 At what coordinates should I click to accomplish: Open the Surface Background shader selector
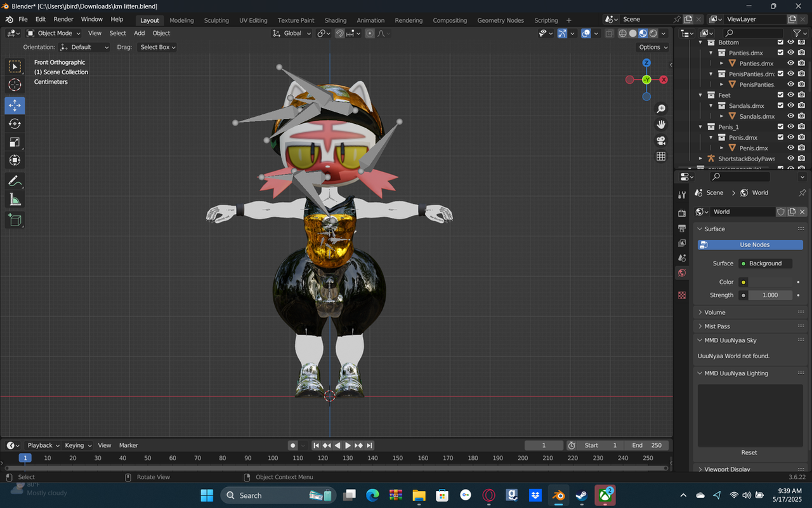[x=765, y=264]
